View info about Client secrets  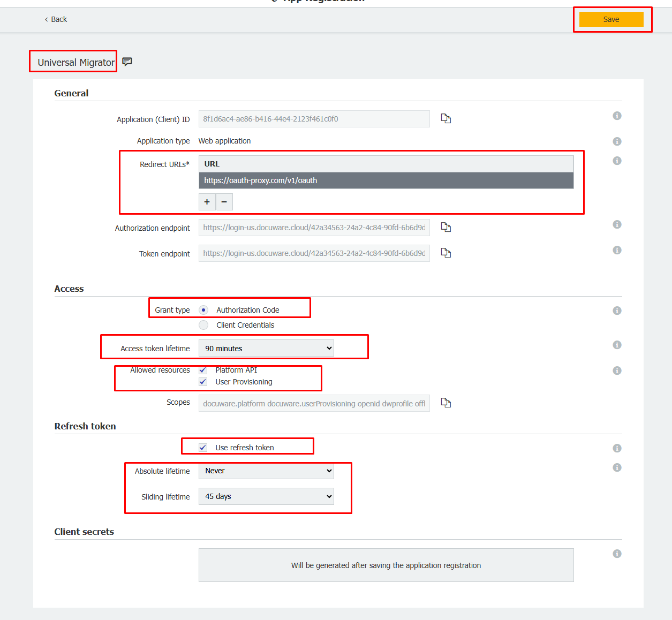(x=617, y=554)
